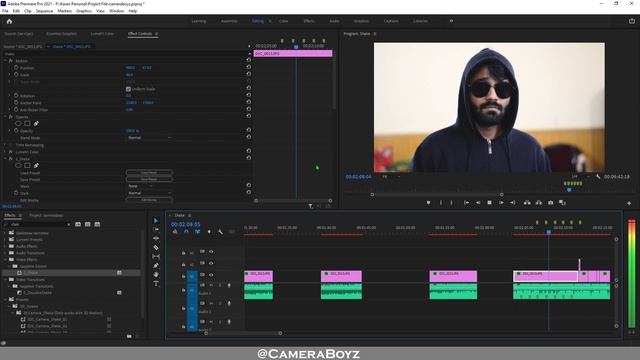Create rectangle mask under Opacity
640x360 pixels.
click(27, 123)
